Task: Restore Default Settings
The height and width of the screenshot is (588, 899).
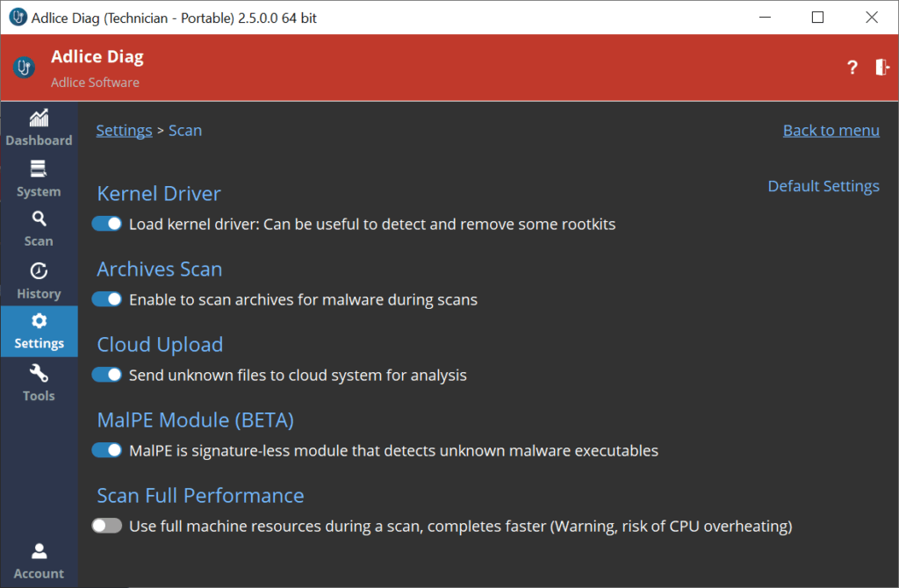Action: click(823, 186)
